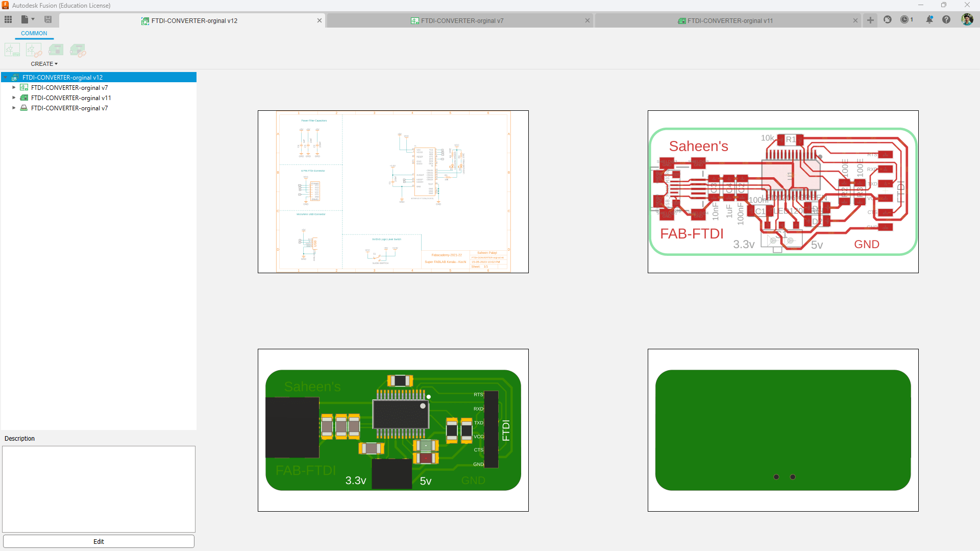Viewport: 980px width, 551px height.
Task: Open the data panel grid icon
Action: (8, 19)
